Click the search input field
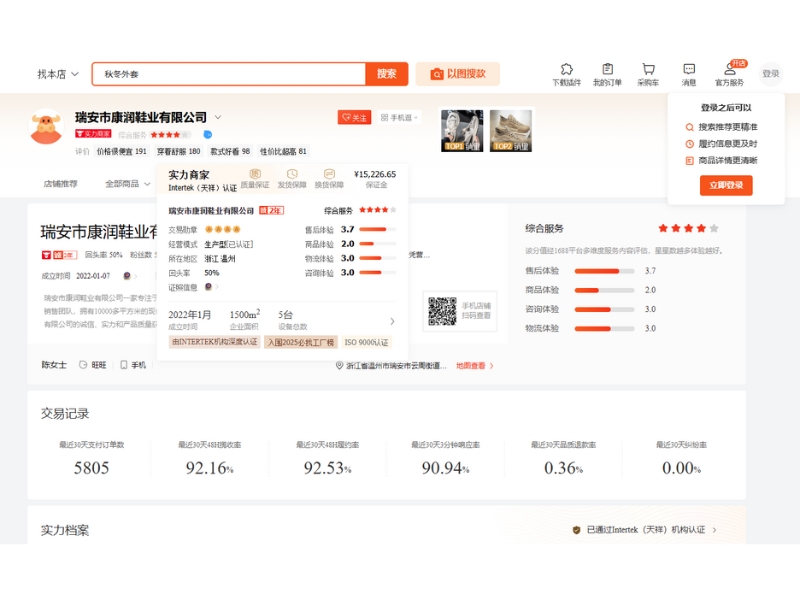800x600 pixels. pyautogui.click(x=230, y=74)
